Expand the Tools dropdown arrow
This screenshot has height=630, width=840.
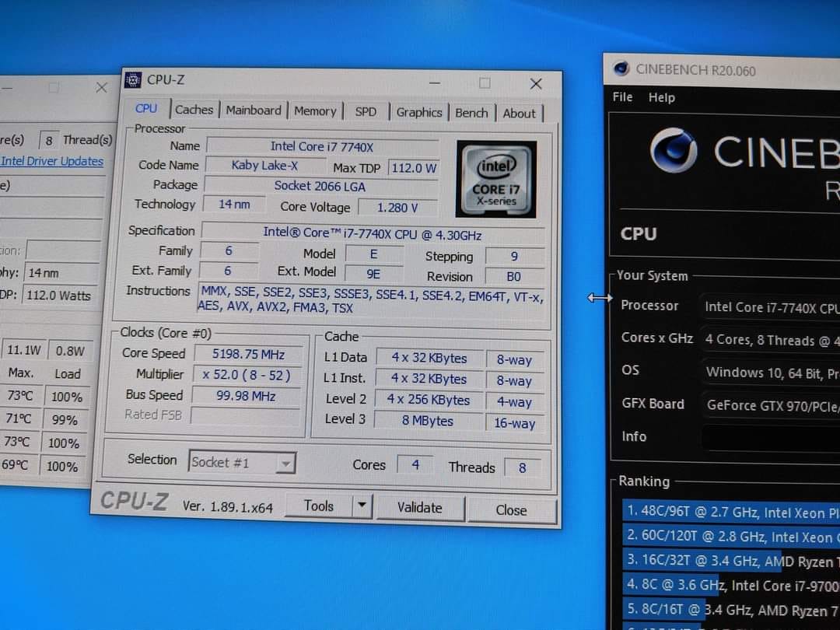tap(361, 506)
